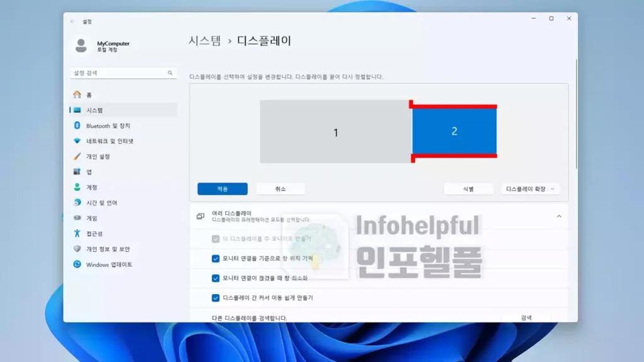Screen dimensions: 644x362
Task: Click the 네트워크 및 인터넷 wifi icon
Action: (x=77, y=141)
